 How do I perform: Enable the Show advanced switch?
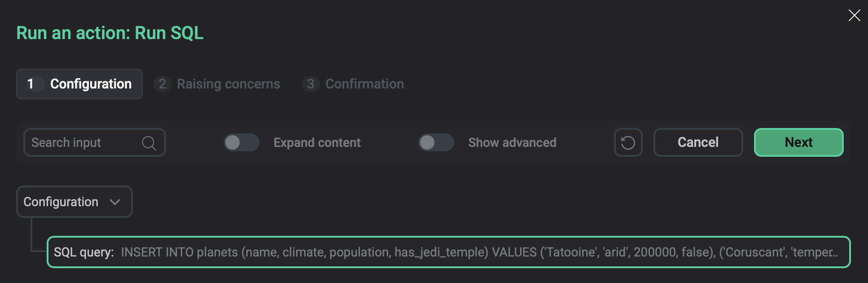(x=436, y=143)
